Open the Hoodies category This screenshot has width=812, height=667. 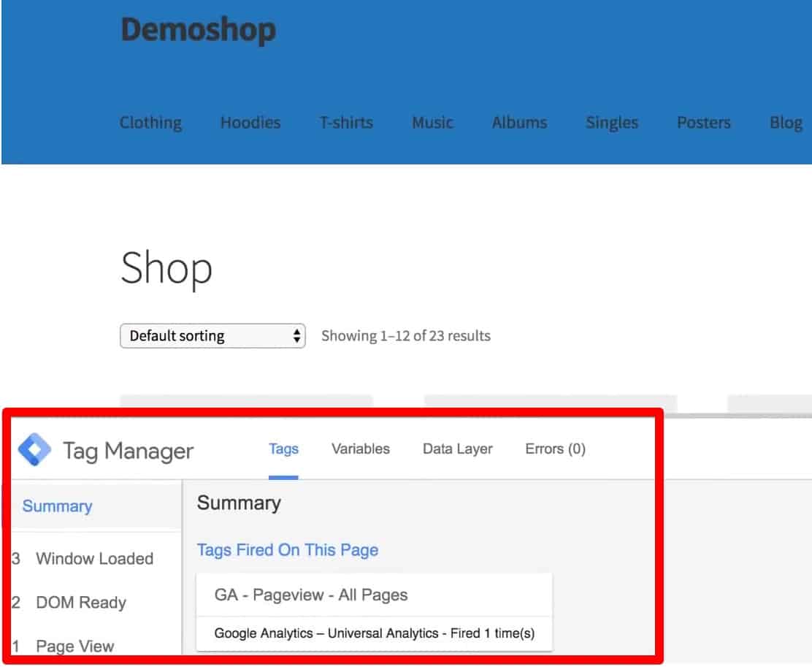[250, 123]
